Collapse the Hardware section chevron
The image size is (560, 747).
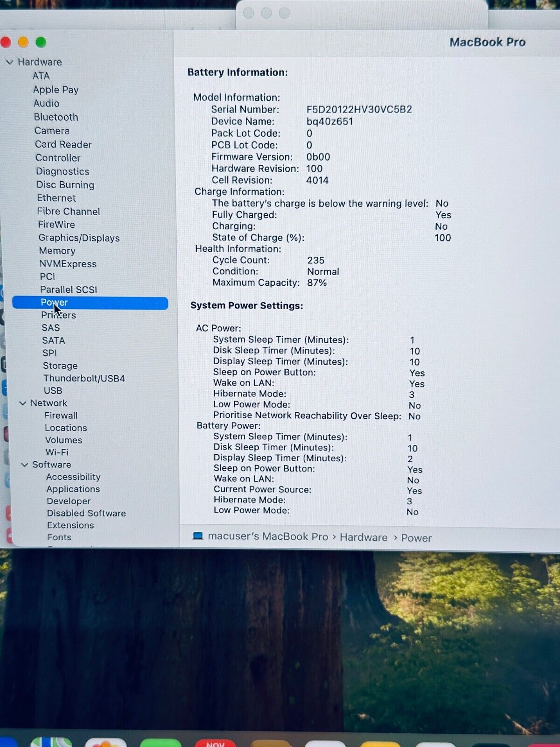pos(9,62)
